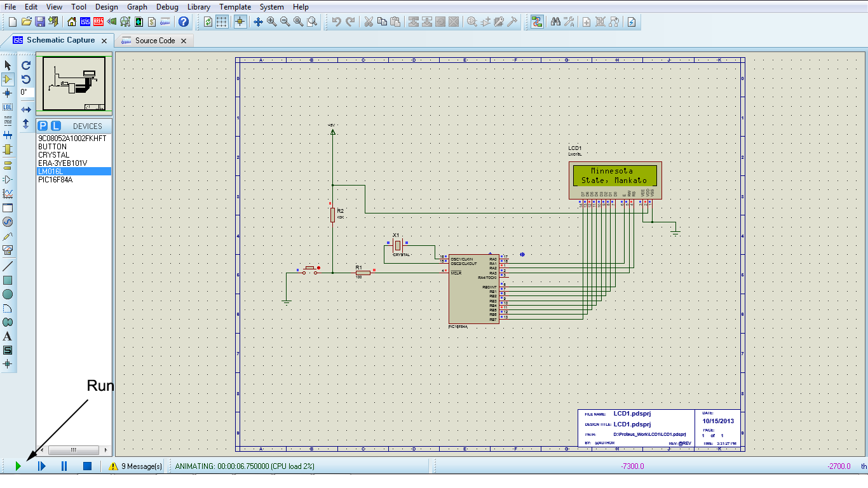Click the Zoom In tool
Viewport: 868px width, 488px height.
pyautogui.click(x=271, y=21)
